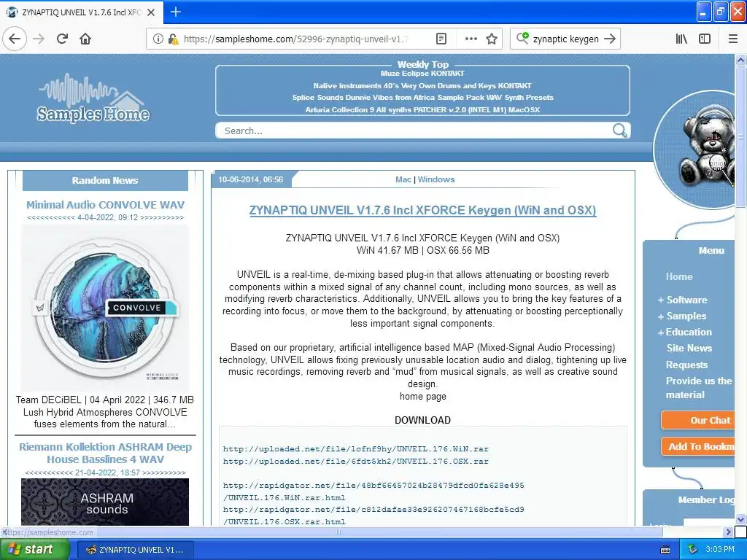This screenshot has height=560, width=747.
Task: Open a new browser tab
Action: [175, 12]
